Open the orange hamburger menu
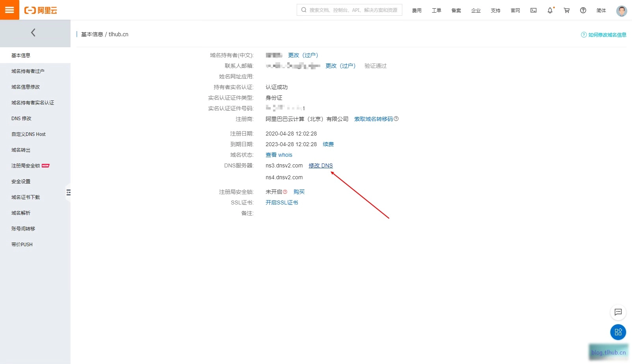The width and height of the screenshot is (632, 364). pyautogui.click(x=9, y=10)
